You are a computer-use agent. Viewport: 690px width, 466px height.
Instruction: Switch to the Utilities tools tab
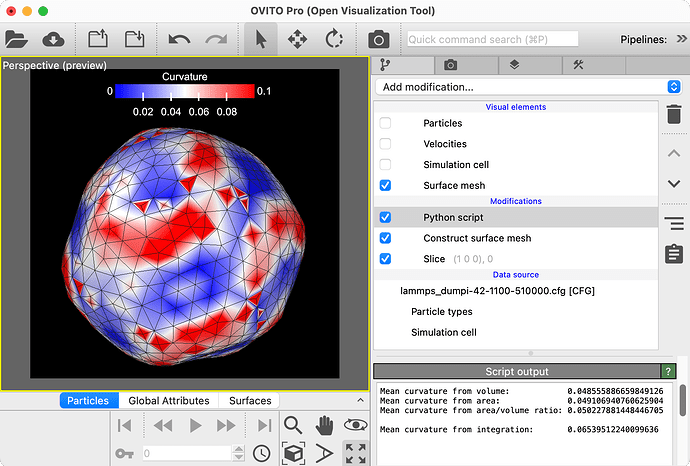(594, 65)
